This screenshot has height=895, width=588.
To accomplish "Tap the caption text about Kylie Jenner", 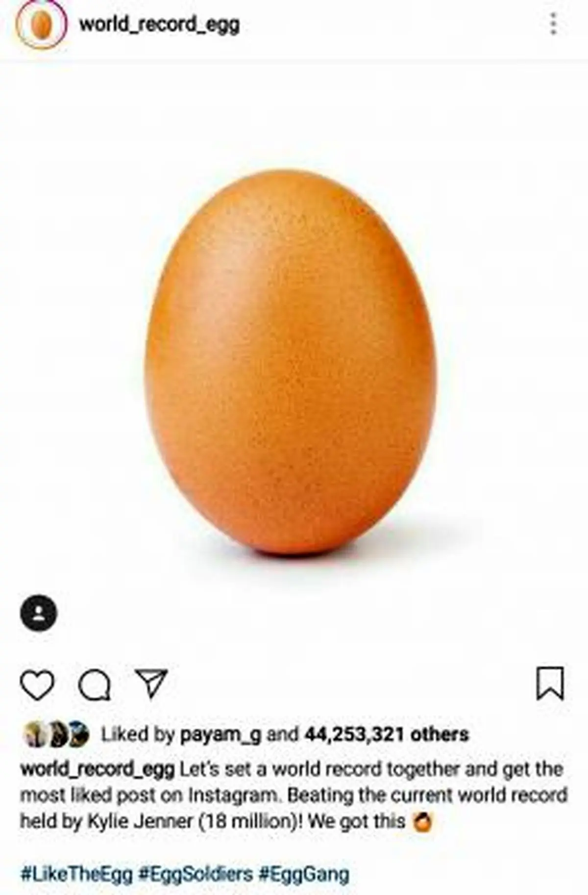I will (294, 795).
